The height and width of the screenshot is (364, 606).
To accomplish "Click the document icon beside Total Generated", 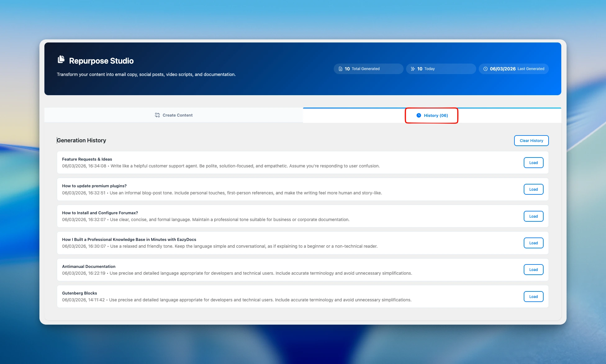I will (x=341, y=69).
